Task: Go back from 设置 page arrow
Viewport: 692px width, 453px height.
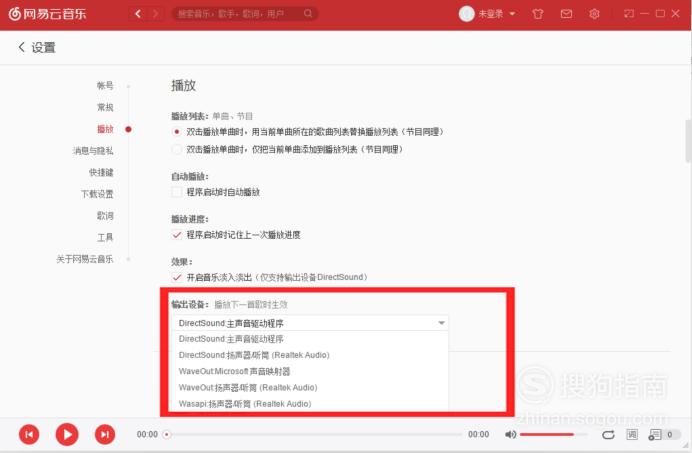Action: pos(22,47)
